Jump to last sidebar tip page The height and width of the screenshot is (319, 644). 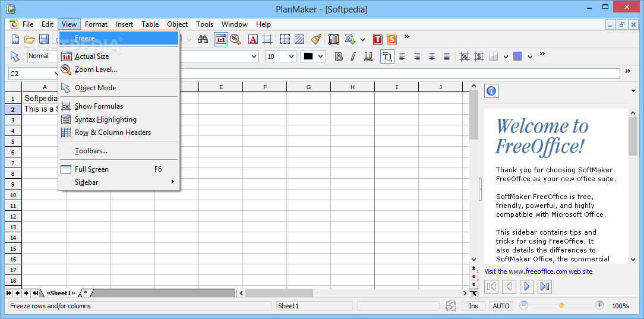coord(545,286)
